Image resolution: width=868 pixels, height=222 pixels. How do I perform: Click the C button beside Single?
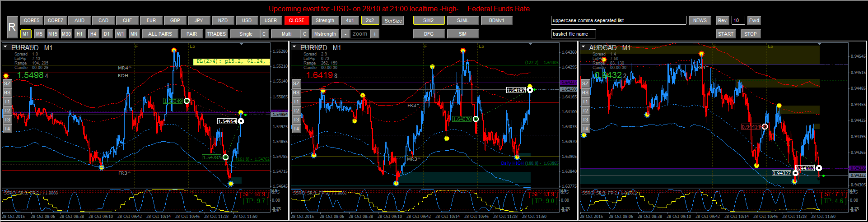click(x=264, y=34)
